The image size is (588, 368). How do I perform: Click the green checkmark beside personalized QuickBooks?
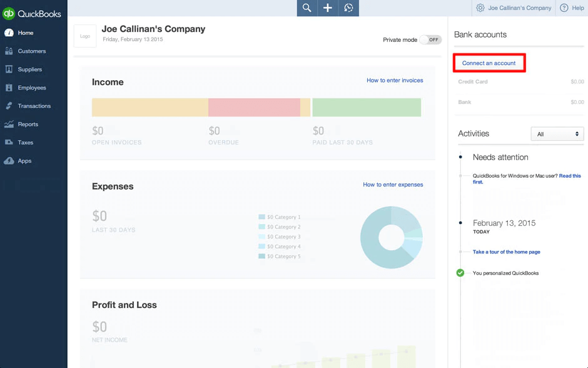[x=460, y=273]
